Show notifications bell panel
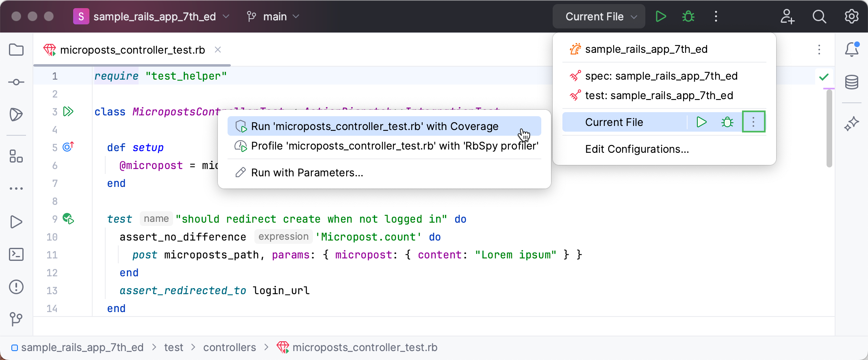The width and height of the screenshot is (868, 360). tap(851, 50)
